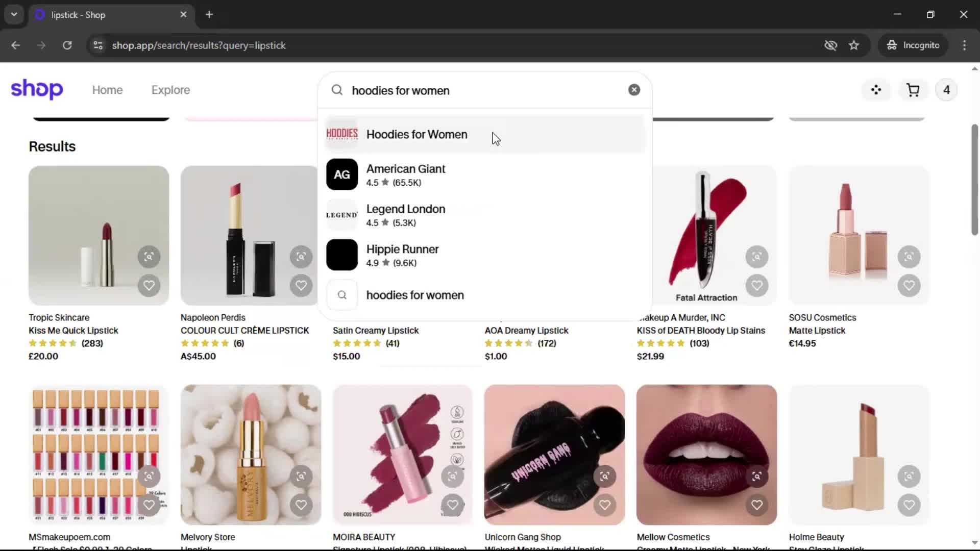This screenshot has height=551, width=980.
Task: Heart the Mellow Cosmetics dark lips product
Action: point(756,505)
